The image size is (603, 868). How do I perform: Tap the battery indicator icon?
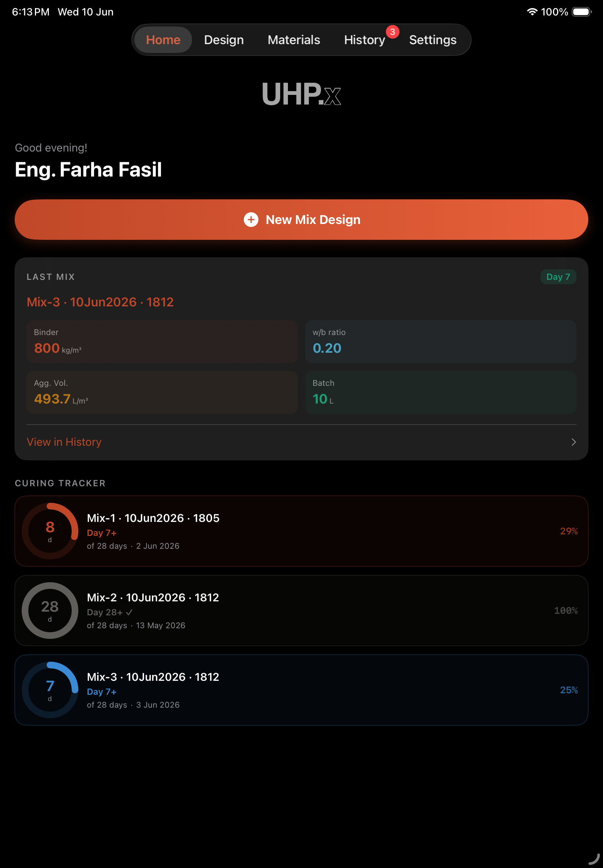[581, 12]
